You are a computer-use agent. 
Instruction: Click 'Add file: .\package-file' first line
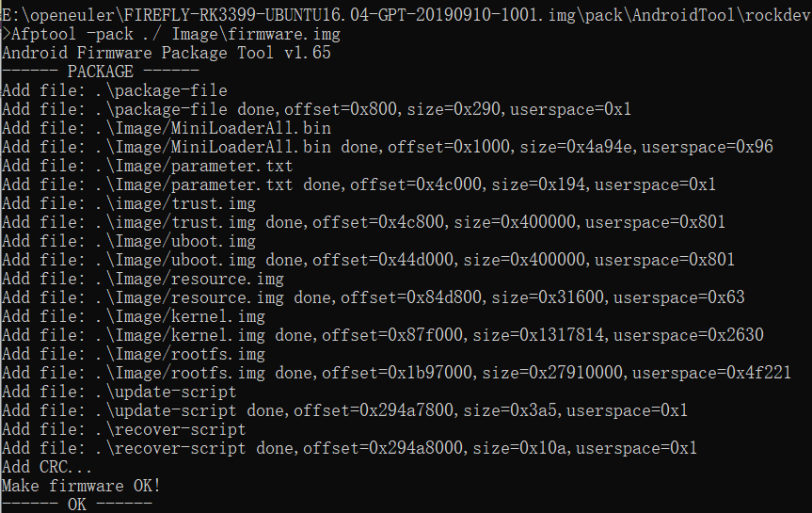point(115,90)
